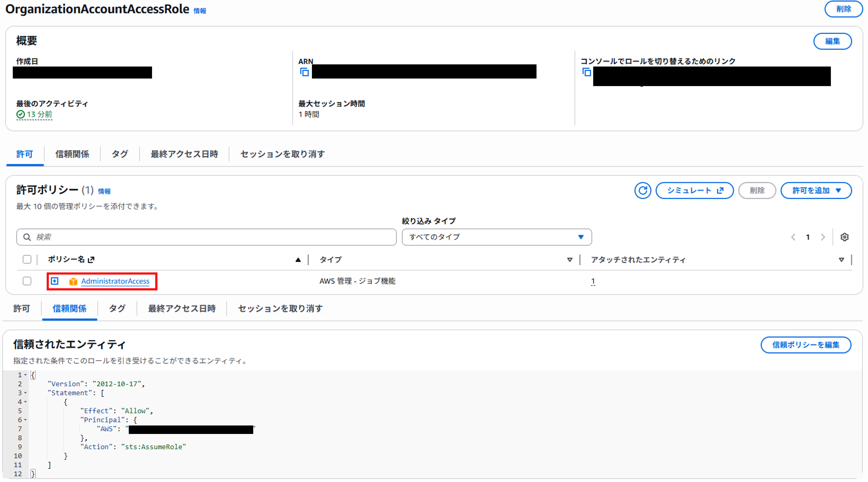
Task: Collapse the Statement fold on line 3
Action: pyautogui.click(x=25, y=393)
